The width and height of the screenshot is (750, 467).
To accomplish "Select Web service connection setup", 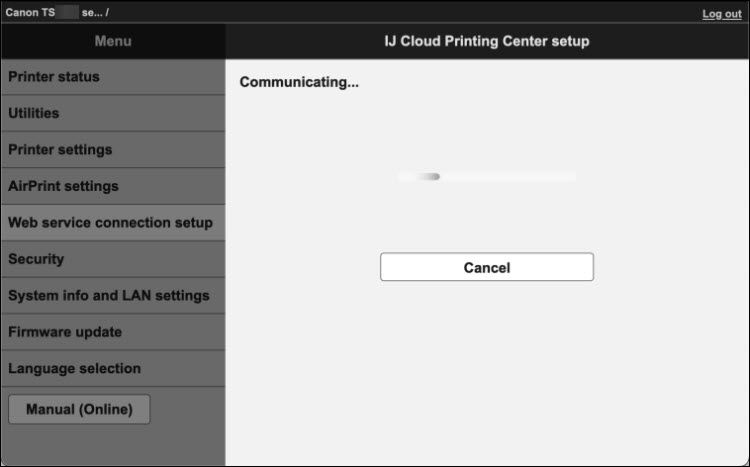I will coord(112,222).
